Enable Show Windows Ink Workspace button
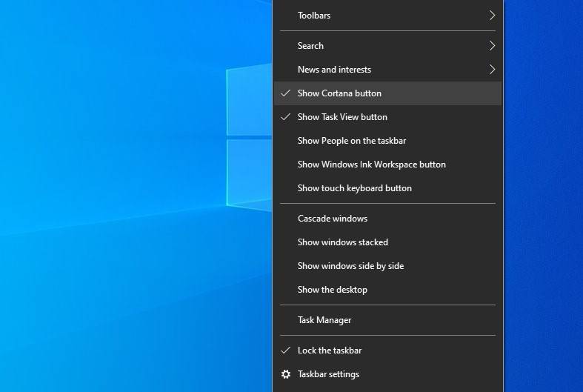Image resolution: width=583 pixels, height=392 pixels. coord(387,165)
